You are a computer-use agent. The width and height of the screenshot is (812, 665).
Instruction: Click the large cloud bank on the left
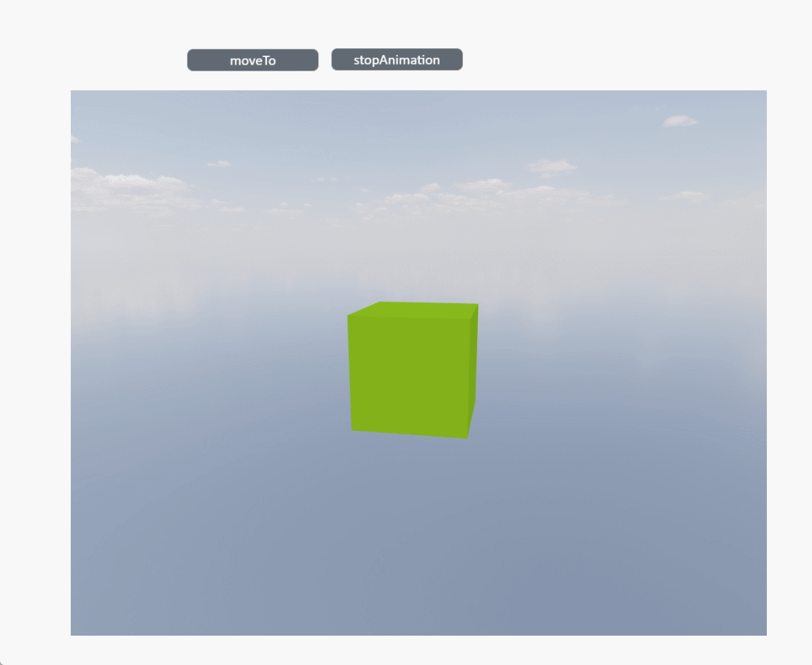(x=128, y=185)
